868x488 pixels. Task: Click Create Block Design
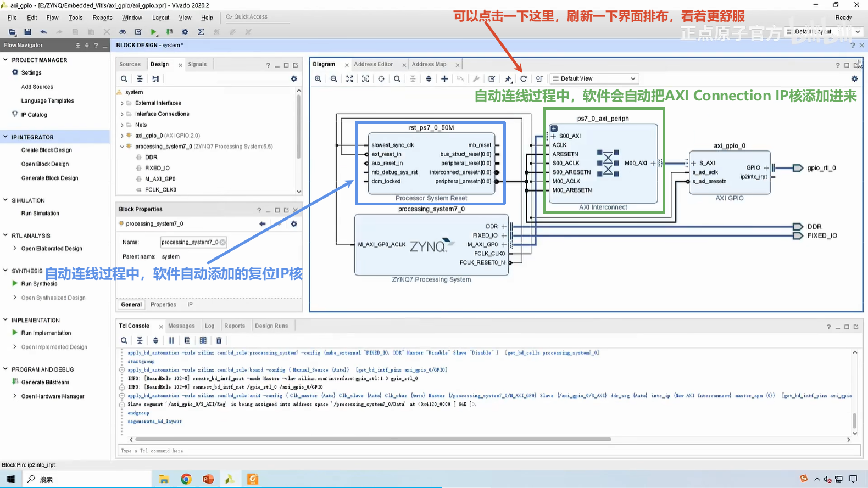coord(47,150)
